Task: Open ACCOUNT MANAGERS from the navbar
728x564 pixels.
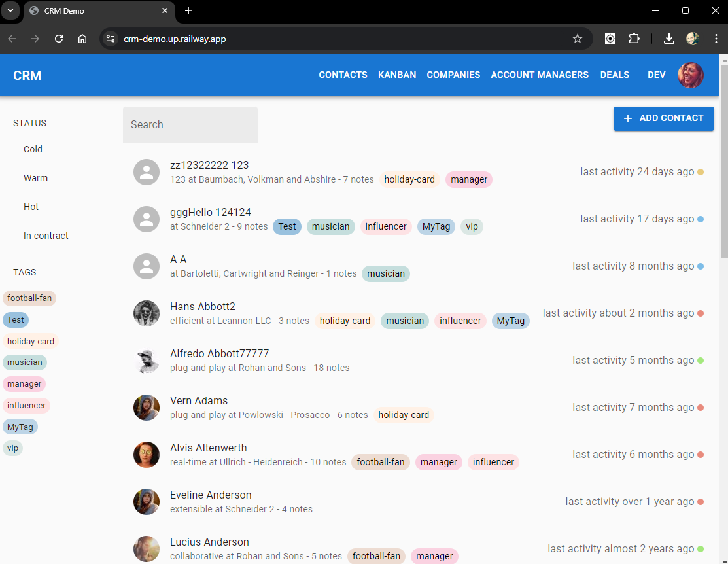Action: point(540,75)
